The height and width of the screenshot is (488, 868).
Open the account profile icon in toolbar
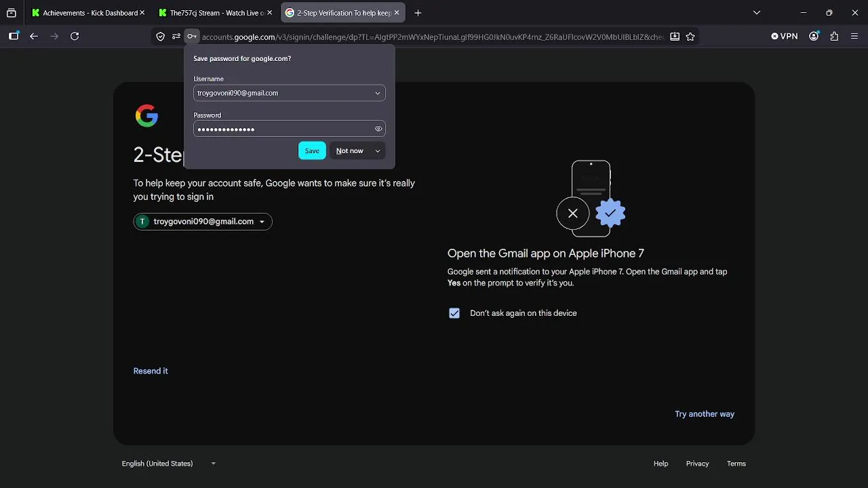point(814,37)
